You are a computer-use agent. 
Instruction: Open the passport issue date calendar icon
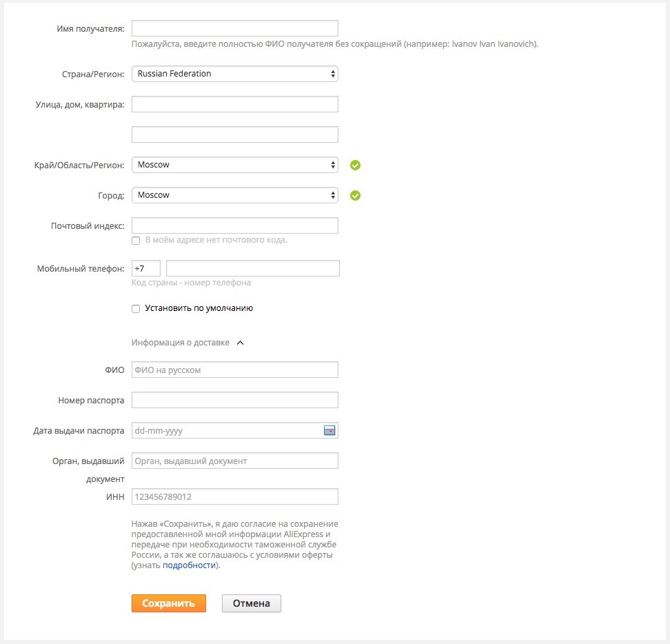[329, 430]
